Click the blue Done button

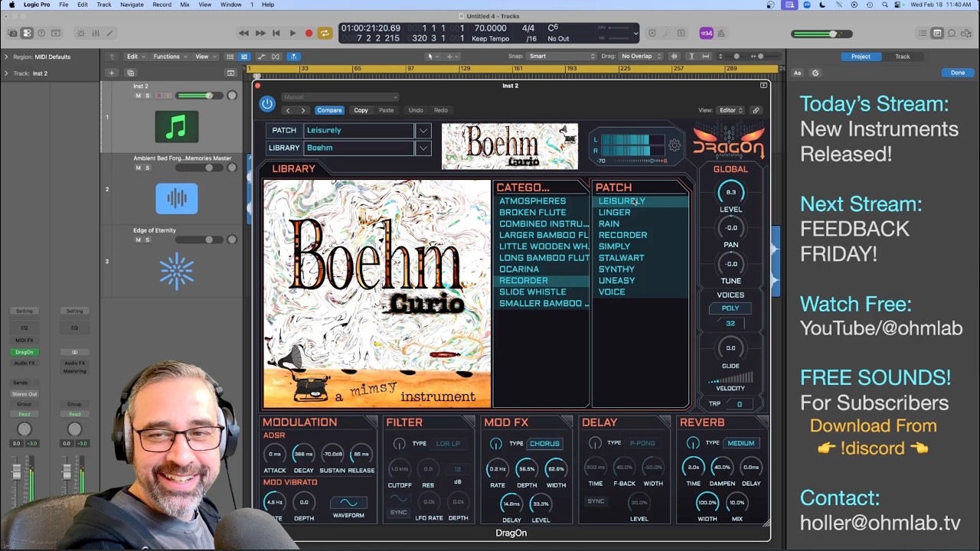pyautogui.click(x=958, y=73)
